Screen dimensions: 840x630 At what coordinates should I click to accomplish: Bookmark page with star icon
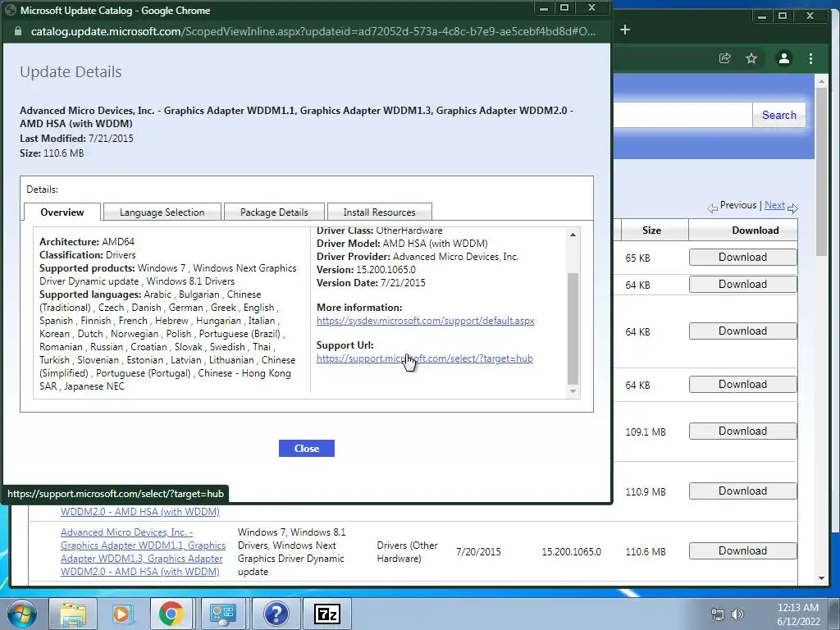coord(751,58)
